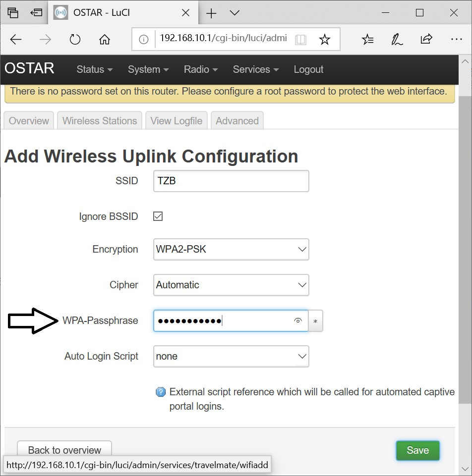This screenshot has height=476, width=472.
Task: Open browser settings ellipsis menu
Action: [456, 40]
